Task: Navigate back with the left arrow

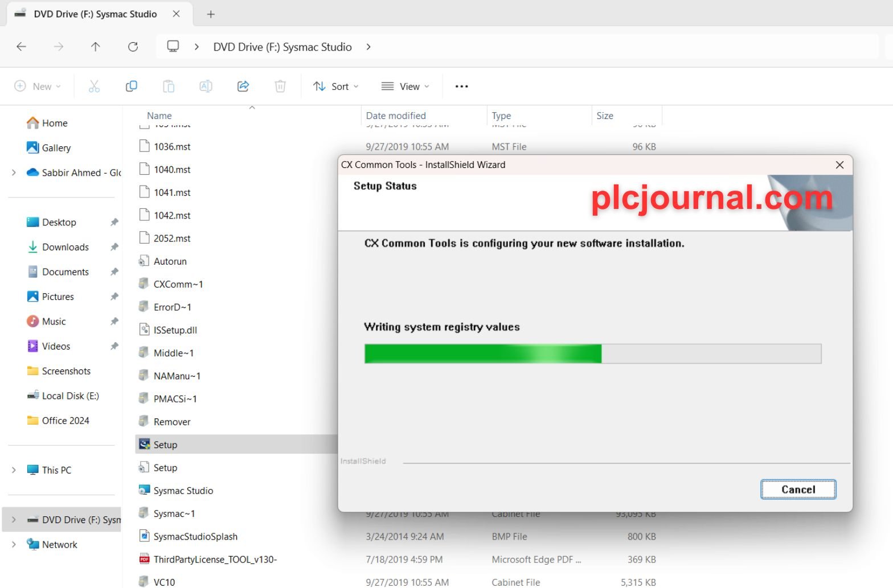Action: [22, 47]
